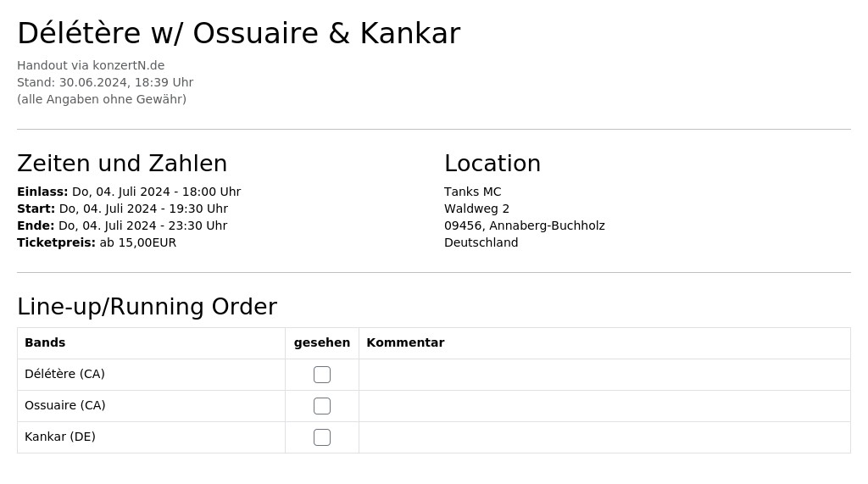Click the Zeiten und Zahlen heading
Image resolution: width=868 pixels, height=484 pixels.
[122, 164]
